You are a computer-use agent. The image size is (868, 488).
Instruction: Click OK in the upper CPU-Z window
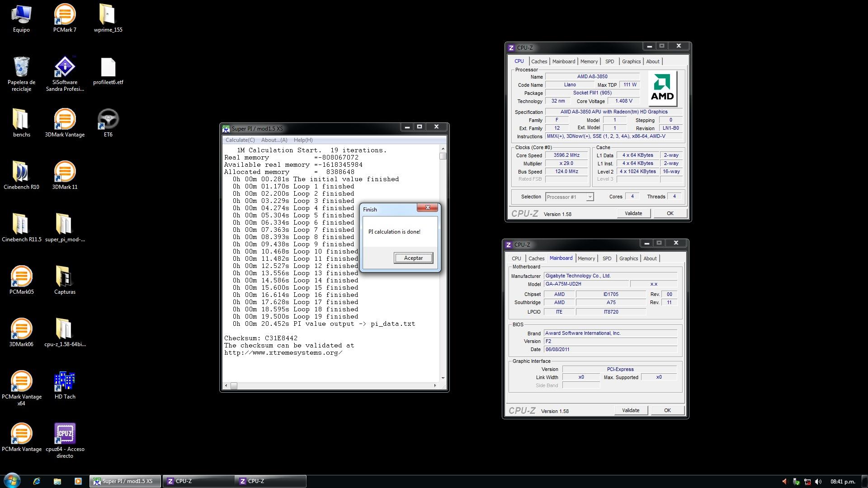670,213
